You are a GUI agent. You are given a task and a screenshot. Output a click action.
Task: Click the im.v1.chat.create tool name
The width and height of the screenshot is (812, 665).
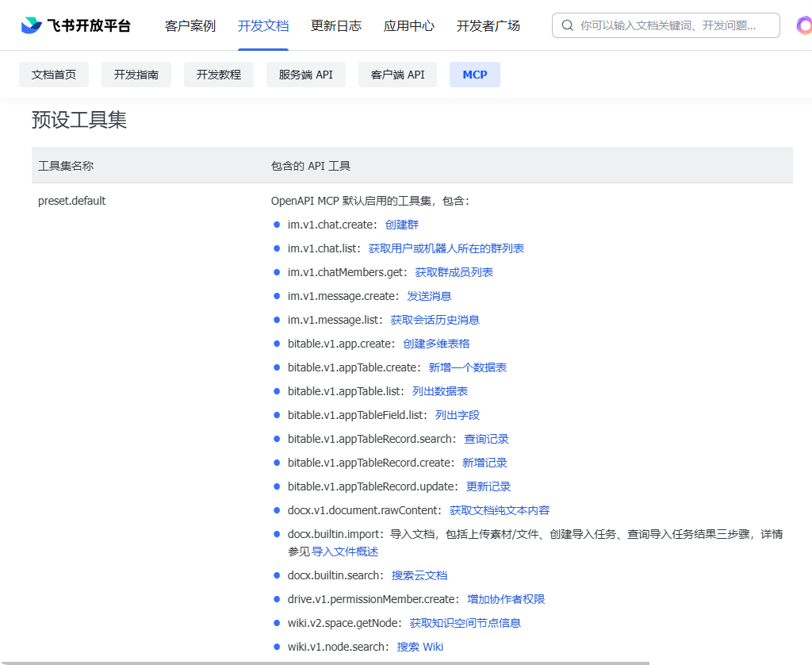(x=331, y=225)
